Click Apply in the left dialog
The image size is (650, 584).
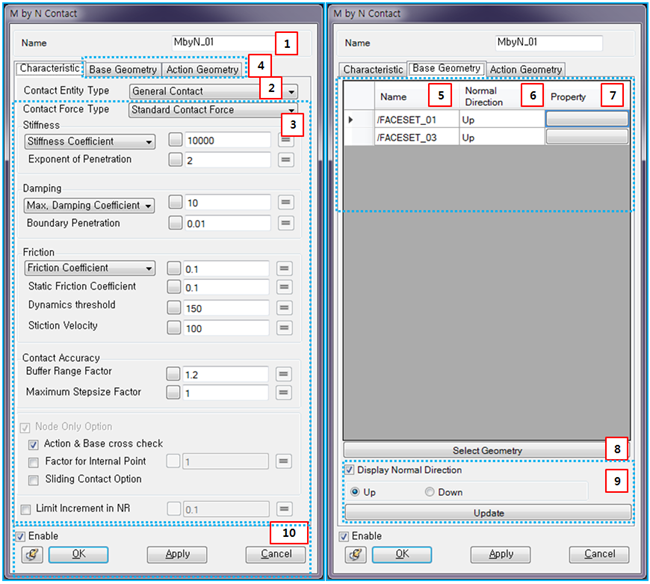[x=177, y=554]
